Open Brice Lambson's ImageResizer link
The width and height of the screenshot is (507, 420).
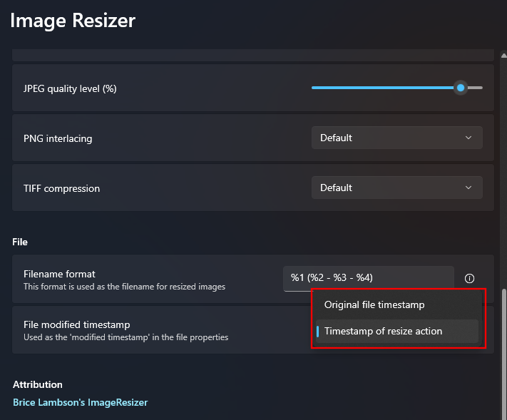click(x=80, y=402)
